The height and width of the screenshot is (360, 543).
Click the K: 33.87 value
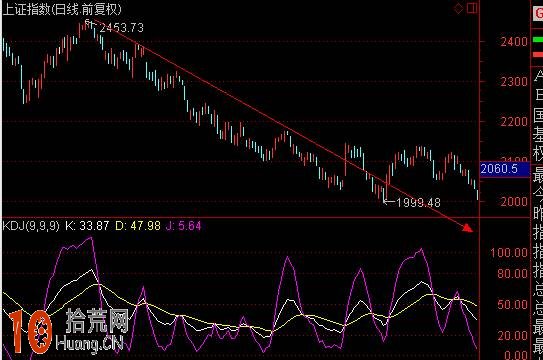87,226
